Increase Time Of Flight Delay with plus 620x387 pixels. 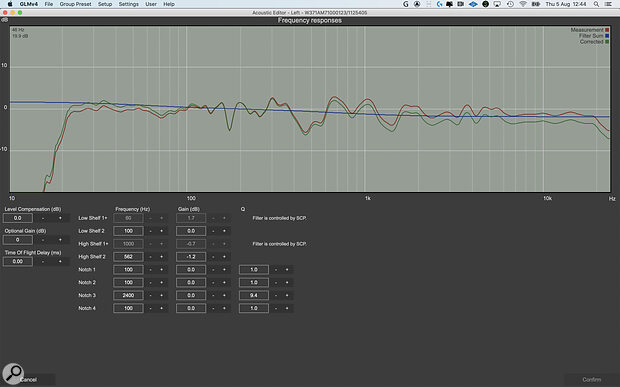60,261
